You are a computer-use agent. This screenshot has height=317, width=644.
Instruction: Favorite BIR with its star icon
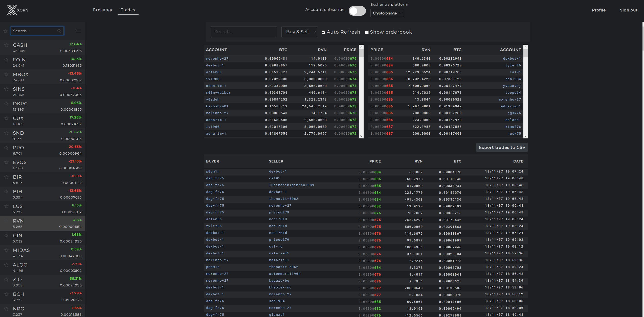pos(6,177)
